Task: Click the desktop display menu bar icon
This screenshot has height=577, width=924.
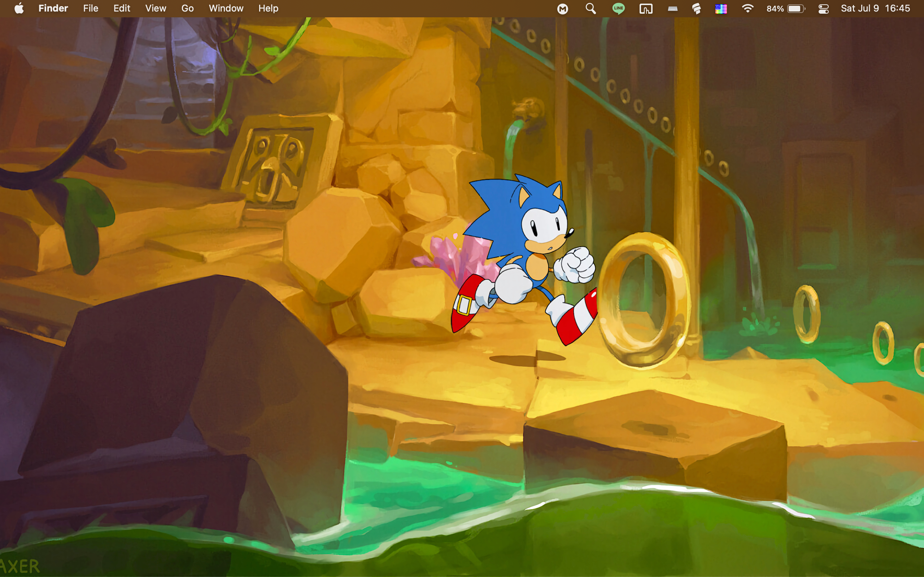Action: click(x=646, y=8)
